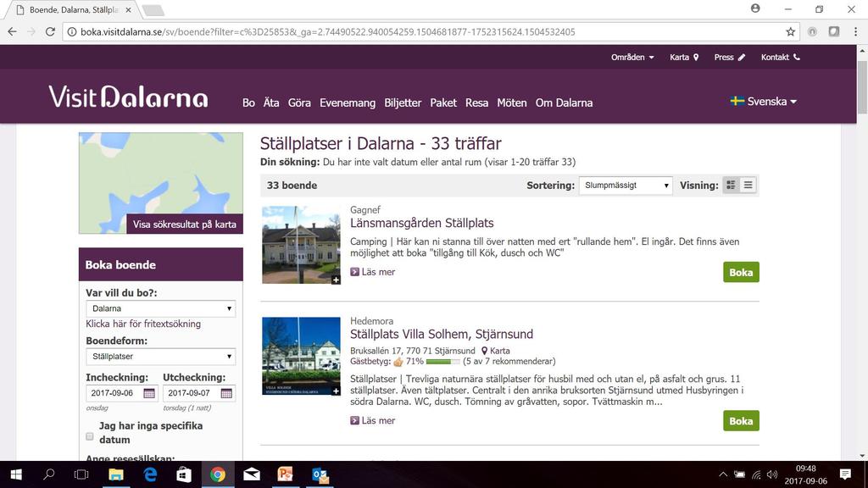
Task: Close the 'Boende, Dalarna' browser tab
Action: [x=129, y=10]
